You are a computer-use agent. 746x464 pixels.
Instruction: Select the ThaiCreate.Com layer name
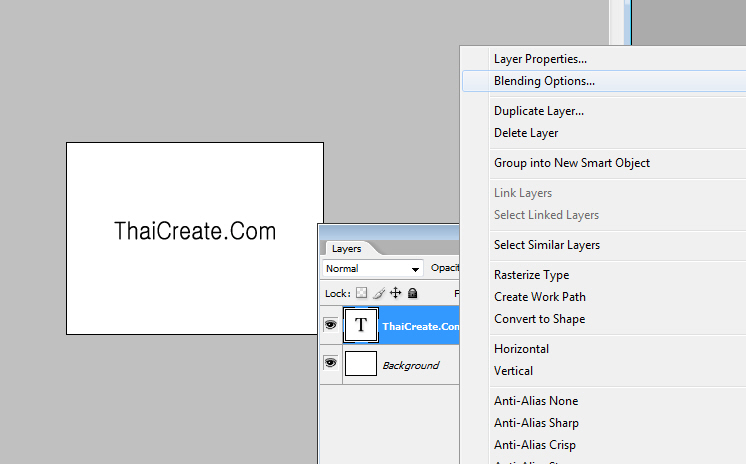tap(421, 326)
